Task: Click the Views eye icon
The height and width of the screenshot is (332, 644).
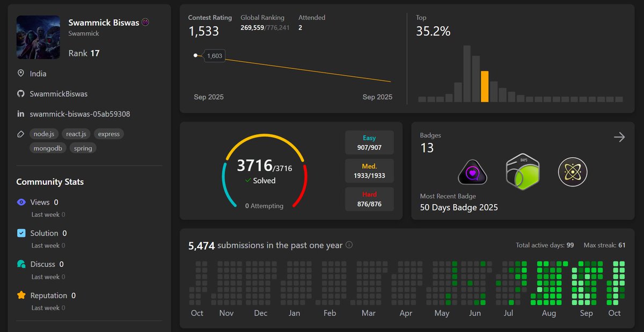Action: tap(21, 203)
